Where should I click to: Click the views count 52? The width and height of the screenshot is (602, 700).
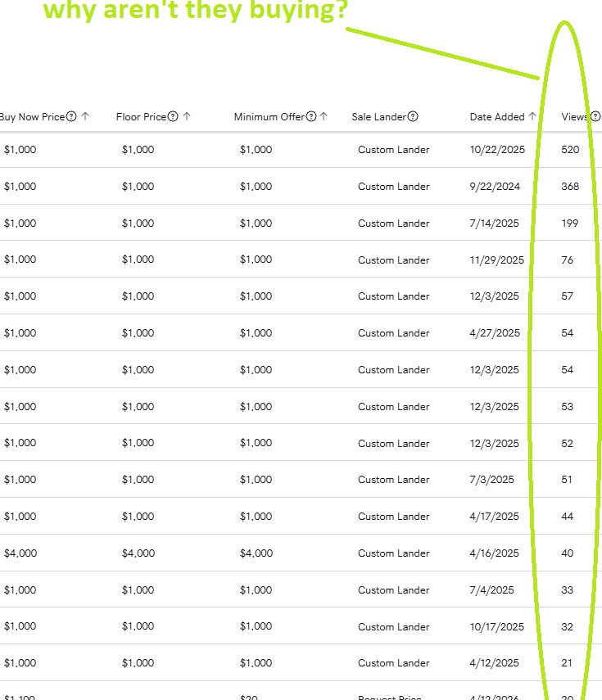(567, 443)
